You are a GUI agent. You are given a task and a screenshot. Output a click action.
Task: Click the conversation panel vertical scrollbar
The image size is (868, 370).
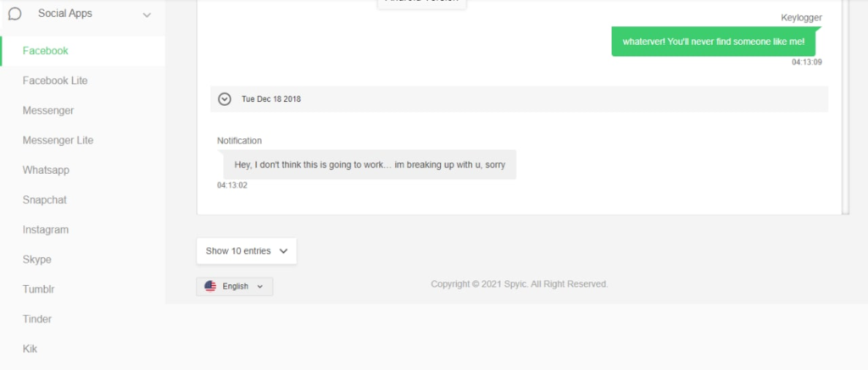click(x=845, y=106)
